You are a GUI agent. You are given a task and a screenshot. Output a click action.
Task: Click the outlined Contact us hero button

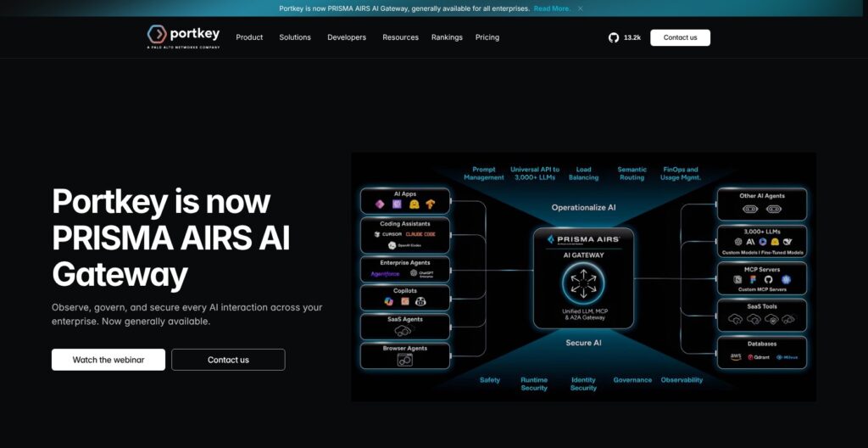pyautogui.click(x=228, y=359)
